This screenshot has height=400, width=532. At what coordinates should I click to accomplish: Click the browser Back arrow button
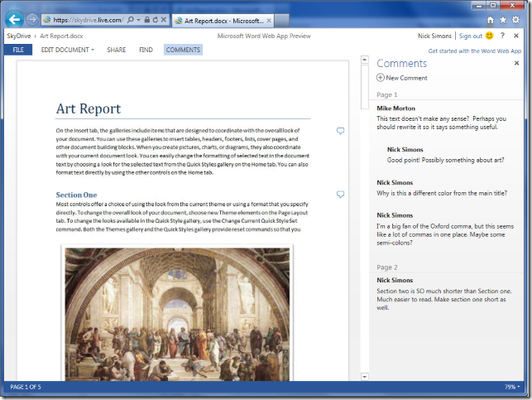coord(13,19)
